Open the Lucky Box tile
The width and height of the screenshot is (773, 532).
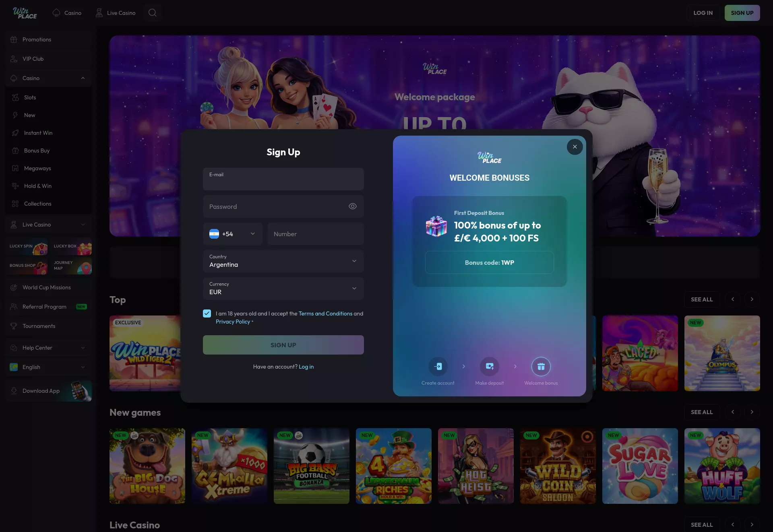[71, 246]
